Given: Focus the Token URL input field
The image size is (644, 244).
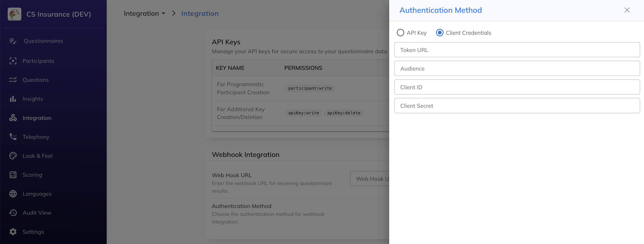Looking at the screenshot, I should click(517, 50).
